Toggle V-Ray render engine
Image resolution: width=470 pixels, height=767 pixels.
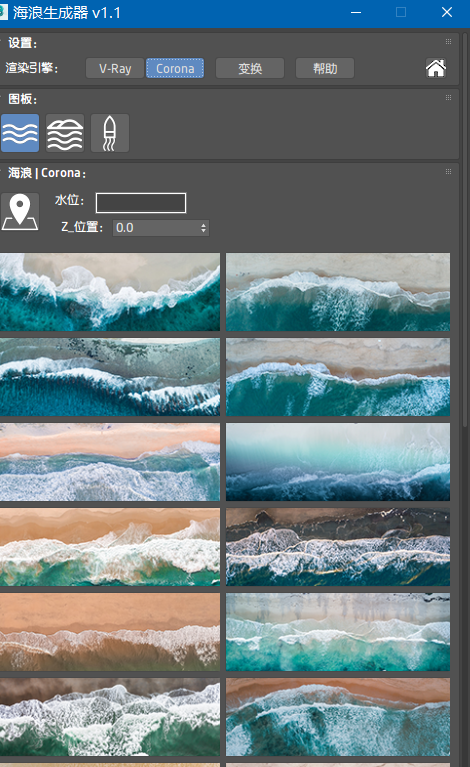point(115,68)
